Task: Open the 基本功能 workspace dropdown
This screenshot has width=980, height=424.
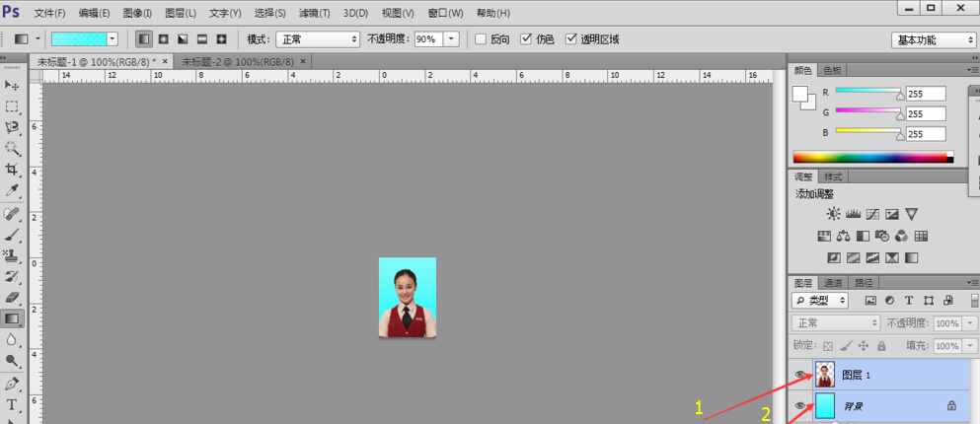Action: (x=934, y=40)
